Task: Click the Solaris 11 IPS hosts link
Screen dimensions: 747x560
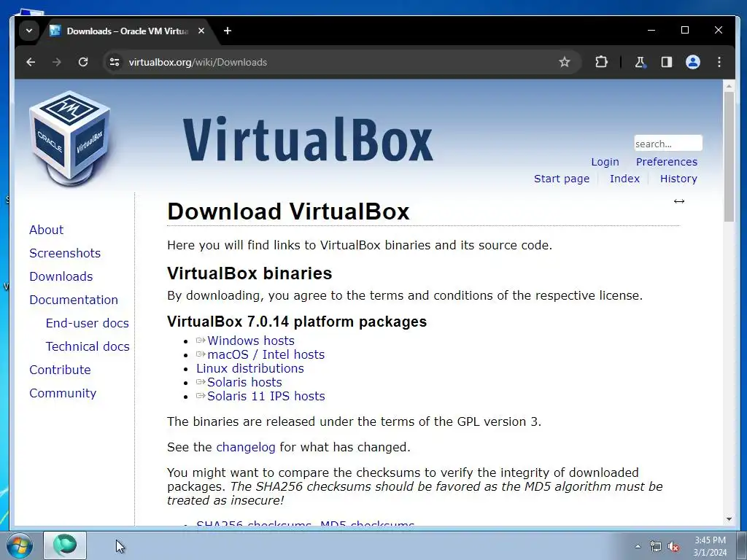Action: (x=266, y=396)
